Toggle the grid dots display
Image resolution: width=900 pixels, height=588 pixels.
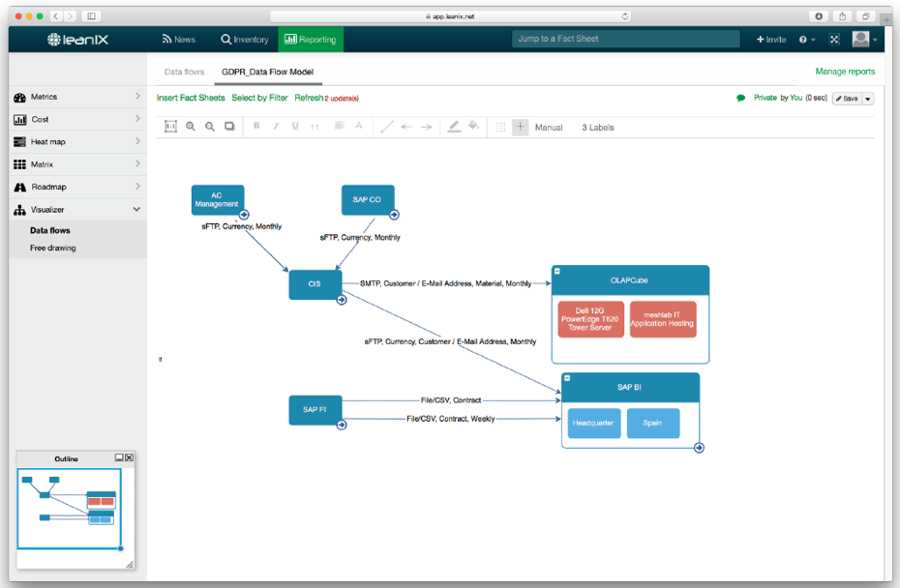pos(500,127)
